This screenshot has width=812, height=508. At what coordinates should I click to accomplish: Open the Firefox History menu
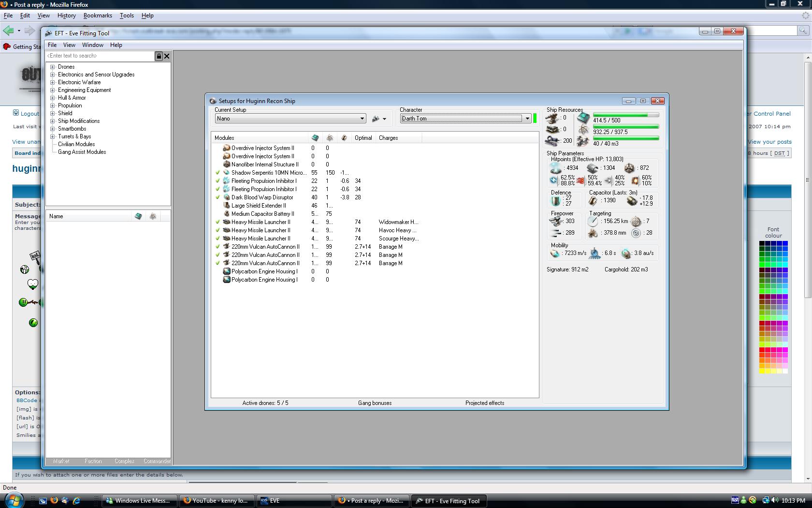pyautogui.click(x=67, y=15)
